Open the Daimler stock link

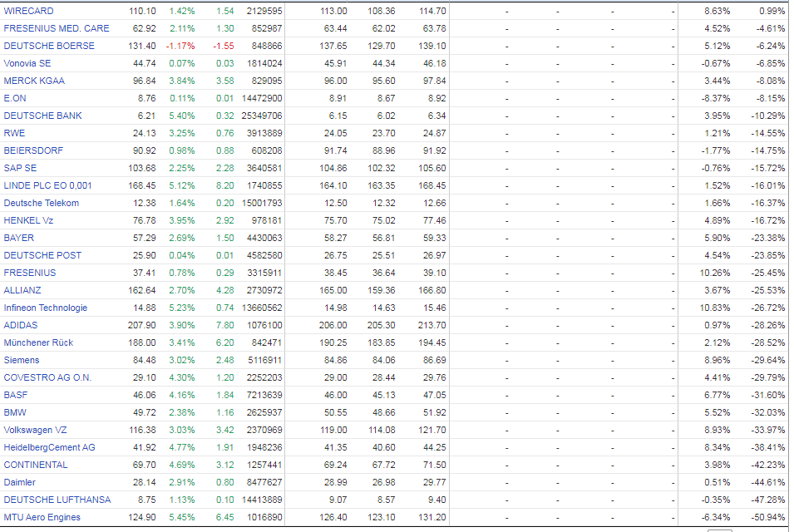20,482
